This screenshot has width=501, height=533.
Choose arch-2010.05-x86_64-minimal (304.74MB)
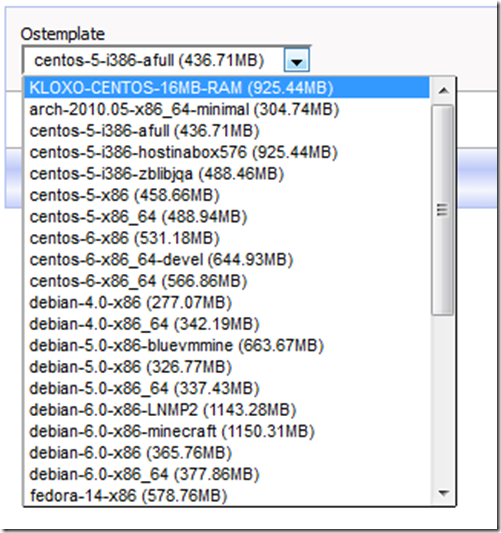tap(227, 109)
